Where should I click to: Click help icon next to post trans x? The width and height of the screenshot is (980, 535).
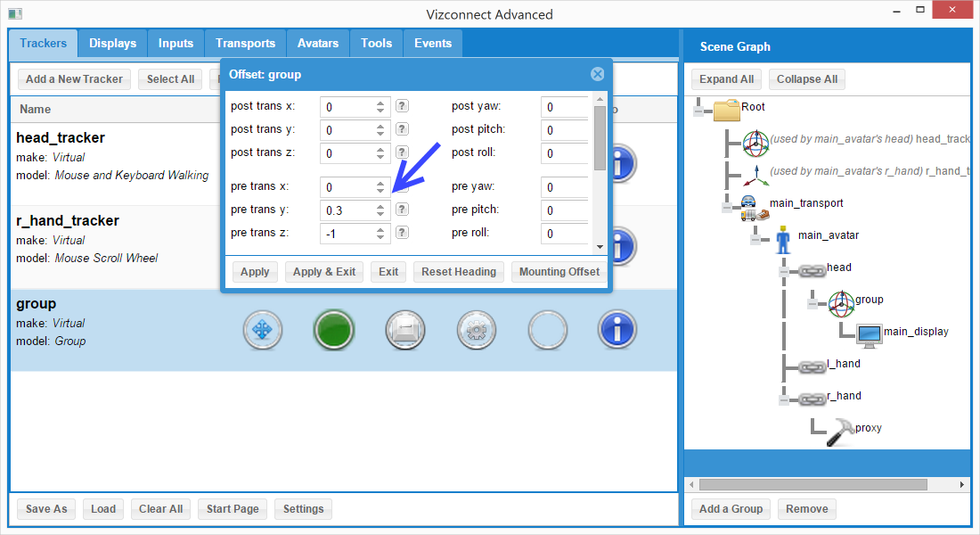[403, 106]
